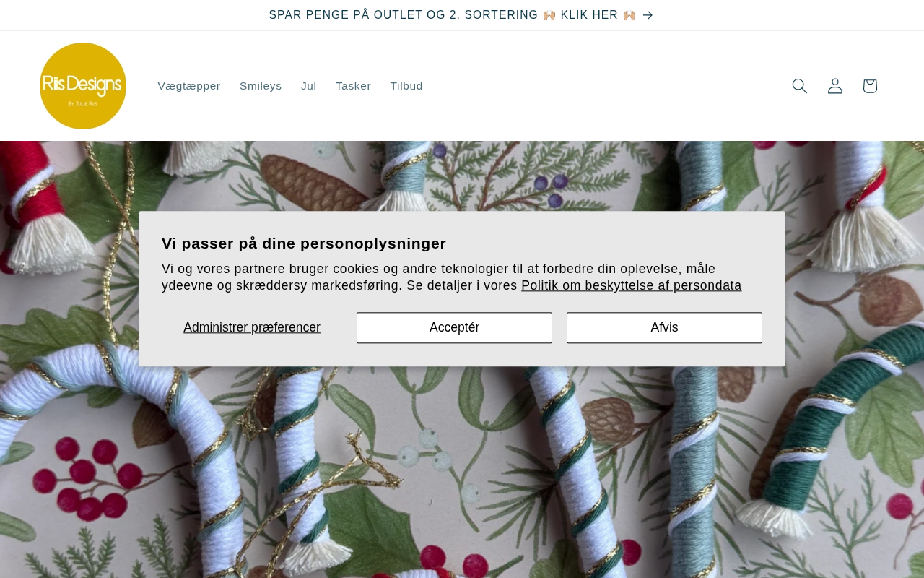Click the raised-hands emoji after KLIK HER
The image size is (924, 578).
[629, 15]
